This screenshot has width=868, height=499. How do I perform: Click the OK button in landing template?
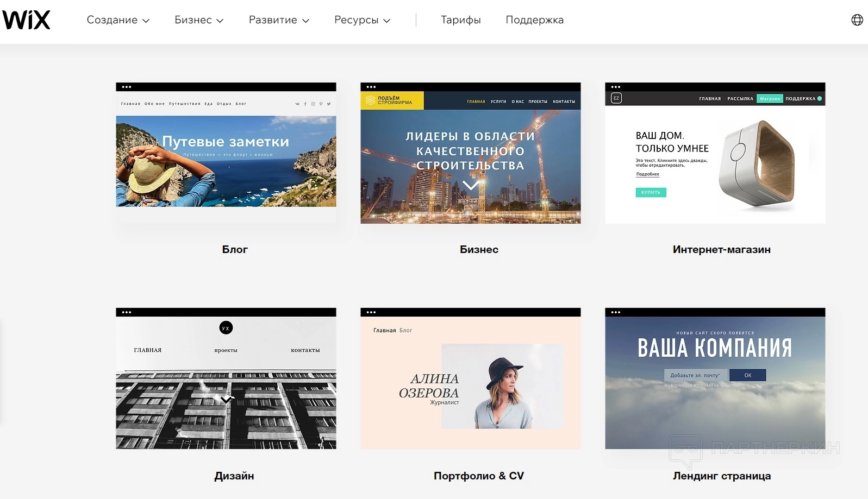coord(748,375)
